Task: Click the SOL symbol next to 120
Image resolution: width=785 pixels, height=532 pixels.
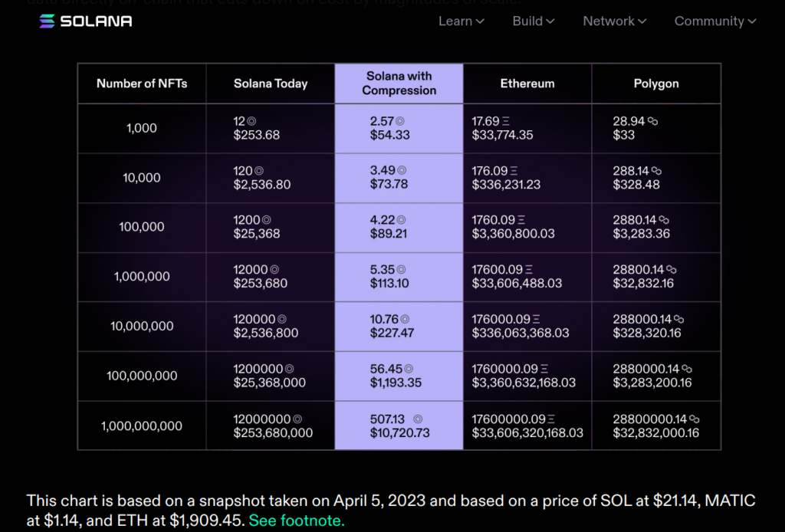Action: coord(259,171)
